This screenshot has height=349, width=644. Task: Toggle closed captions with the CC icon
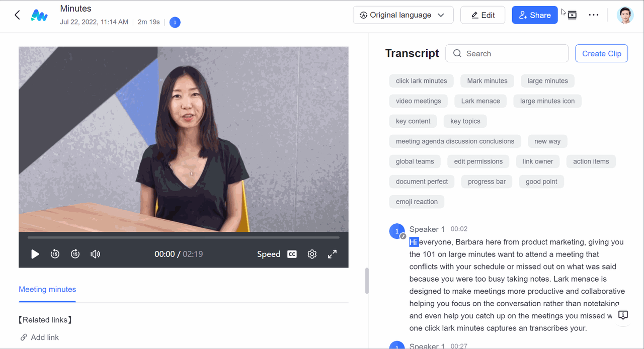[x=292, y=254]
